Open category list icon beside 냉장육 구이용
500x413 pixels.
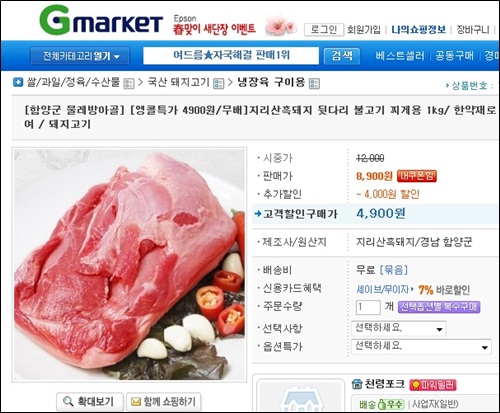click(x=314, y=83)
